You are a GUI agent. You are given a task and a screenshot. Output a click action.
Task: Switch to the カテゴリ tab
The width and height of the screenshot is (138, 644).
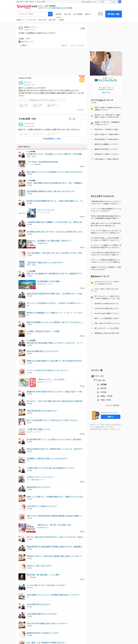coord(58,14)
